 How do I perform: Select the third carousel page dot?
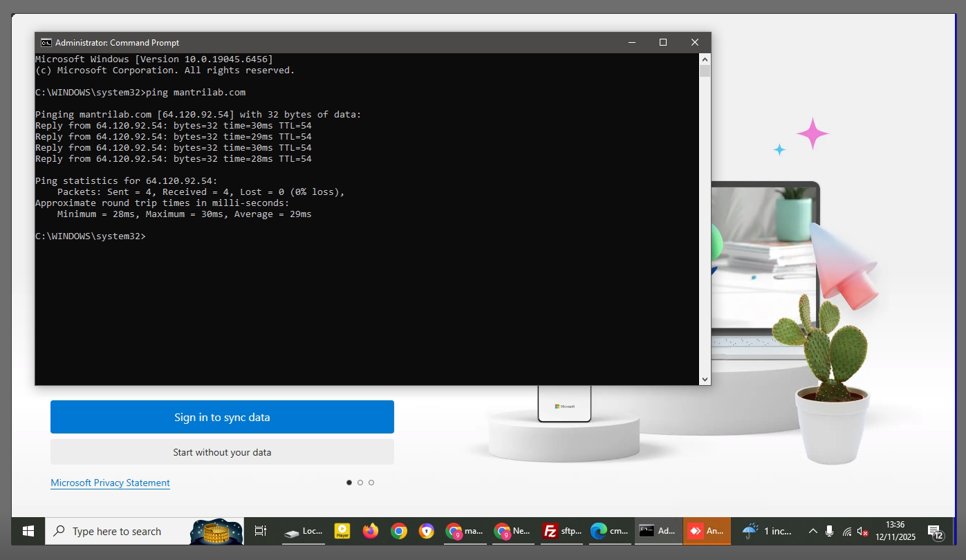click(x=371, y=483)
